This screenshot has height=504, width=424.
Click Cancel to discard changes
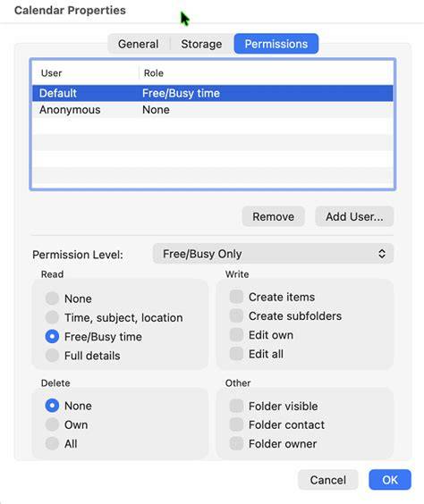tap(327, 480)
